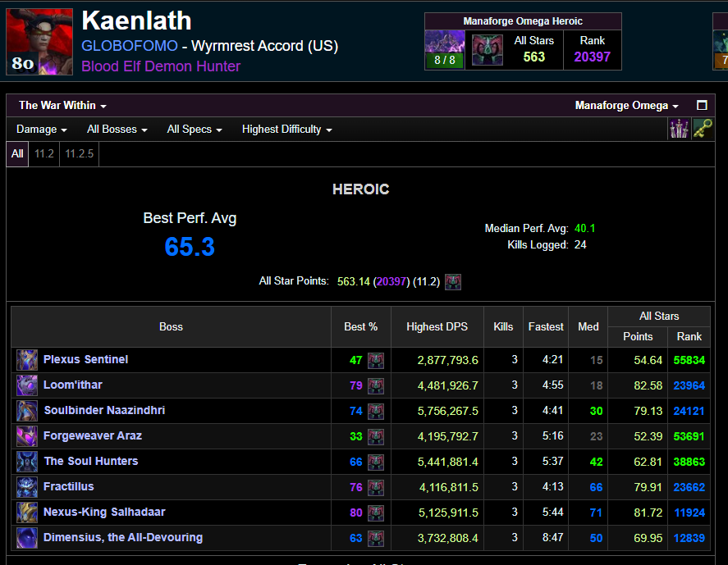The image size is (728, 565).
Task: Click the Loom'ithar boss icon
Action: pyautogui.click(x=27, y=385)
